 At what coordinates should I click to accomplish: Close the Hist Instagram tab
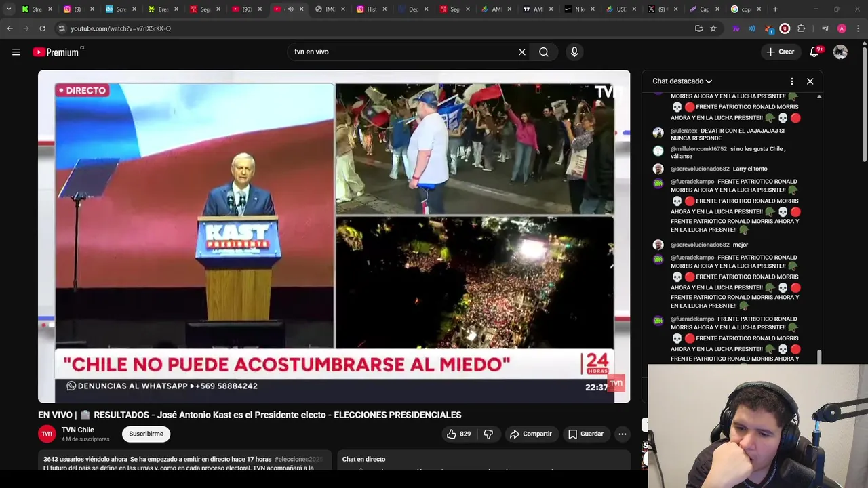[384, 9]
